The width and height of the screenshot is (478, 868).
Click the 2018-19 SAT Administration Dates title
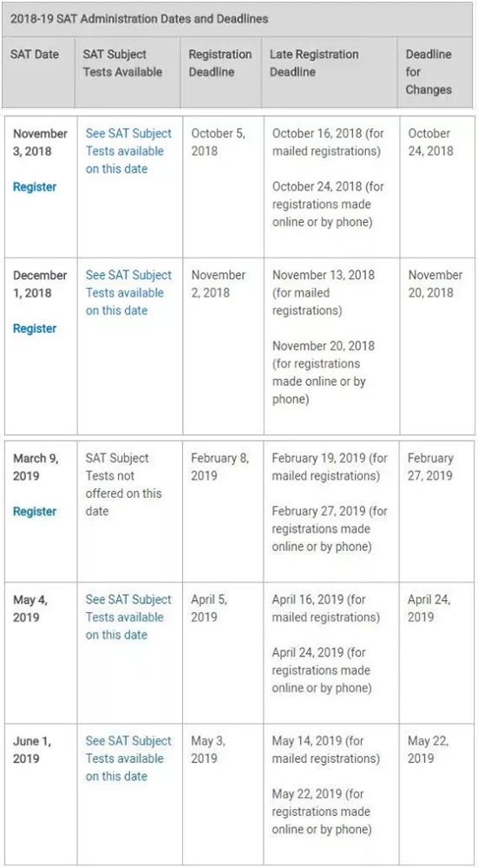(139, 19)
